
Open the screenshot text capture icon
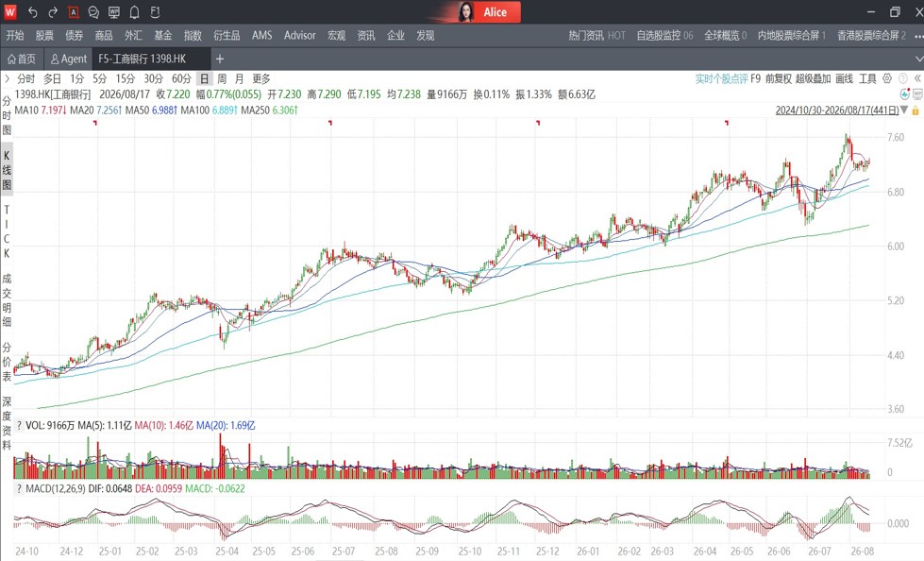[x=73, y=11]
